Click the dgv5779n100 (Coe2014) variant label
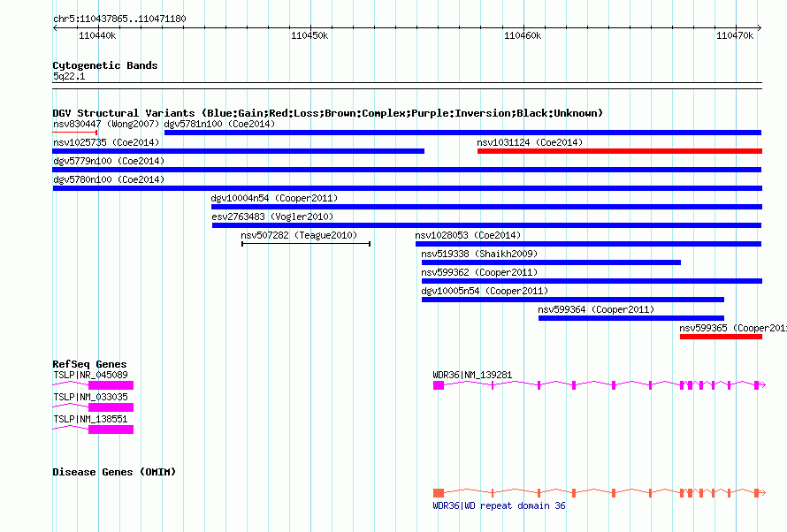Image resolution: width=787 pixels, height=532 pixels. pos(109,161)
